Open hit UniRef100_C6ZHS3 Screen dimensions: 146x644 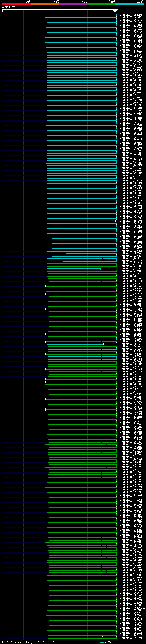tap(131, 32)
